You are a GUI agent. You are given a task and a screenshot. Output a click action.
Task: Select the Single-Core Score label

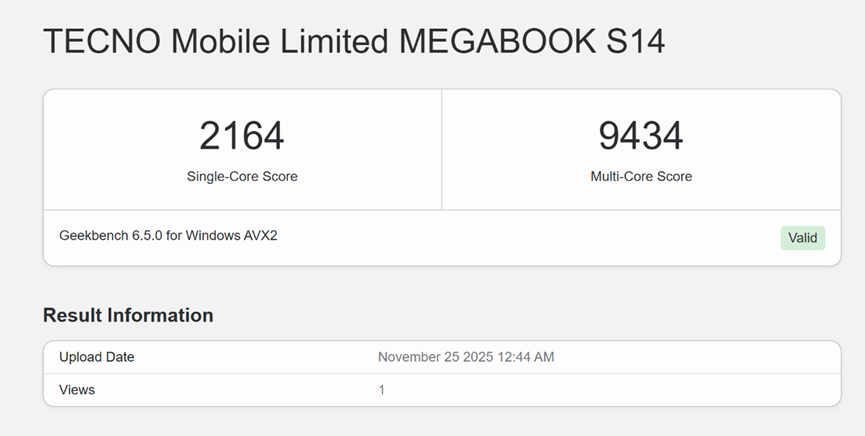click(242, 176)
